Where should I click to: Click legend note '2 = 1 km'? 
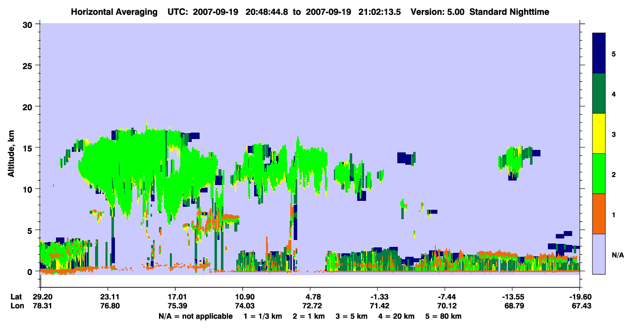tap(309, 316)
